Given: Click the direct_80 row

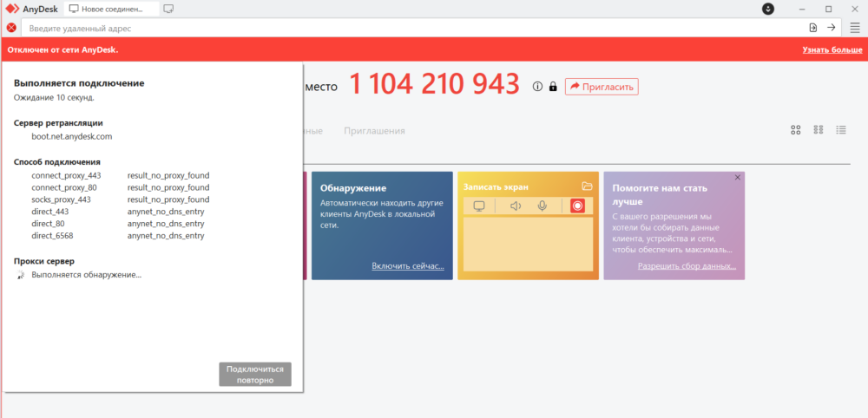Looking at the screenshot, I should pos(118,224).
